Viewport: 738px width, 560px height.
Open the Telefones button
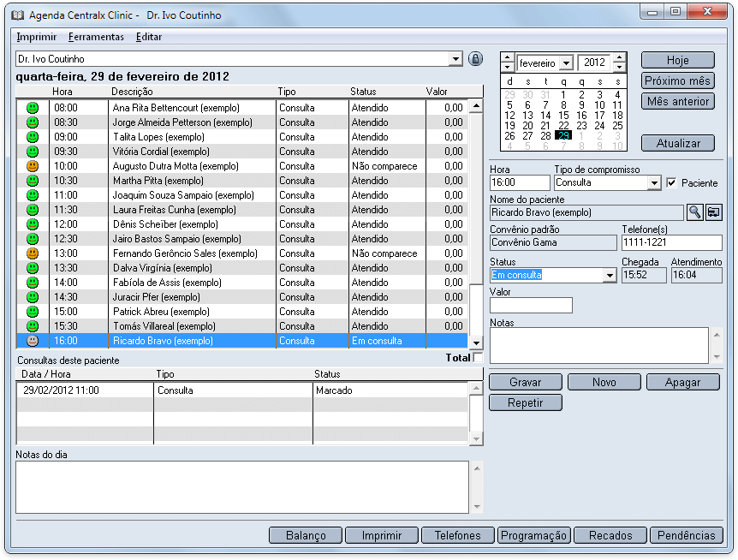[458, 535]
